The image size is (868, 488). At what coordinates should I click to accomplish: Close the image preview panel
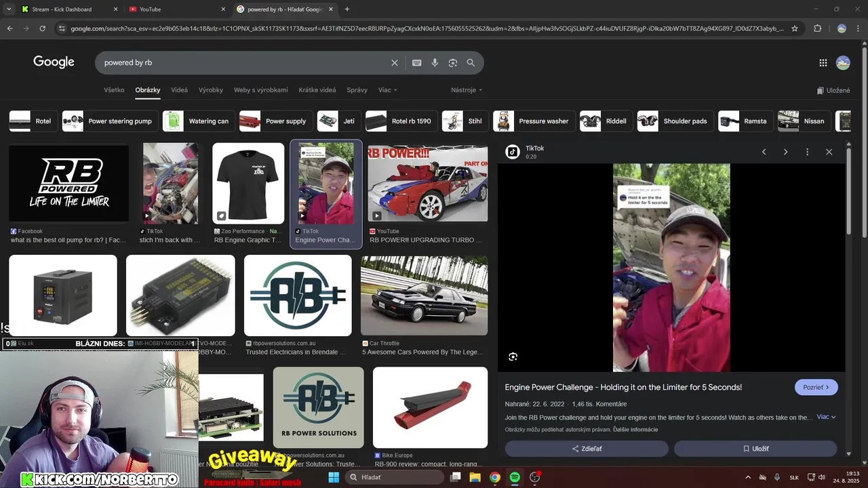point(829,152)
